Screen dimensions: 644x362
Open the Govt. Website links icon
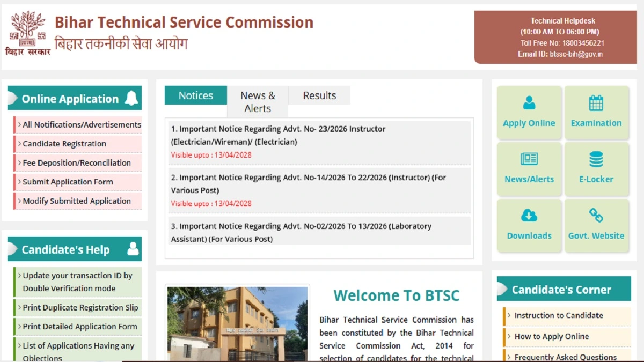596,216
